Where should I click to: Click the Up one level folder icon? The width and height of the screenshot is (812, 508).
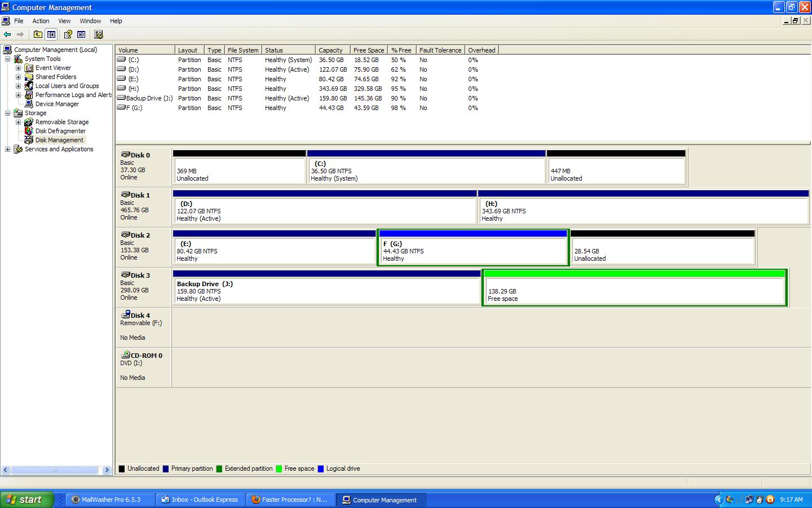pos(38,34)
